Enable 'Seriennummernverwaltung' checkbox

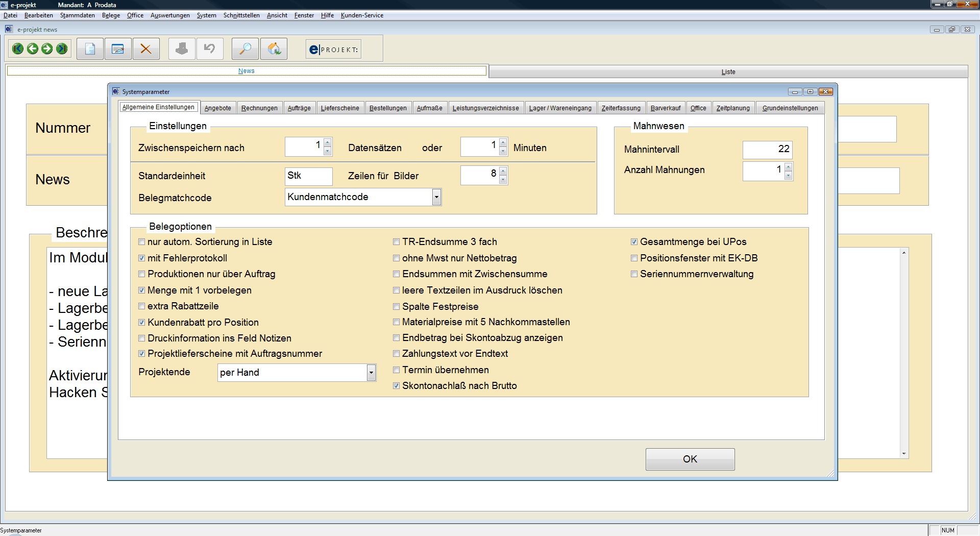coord(634,274)
